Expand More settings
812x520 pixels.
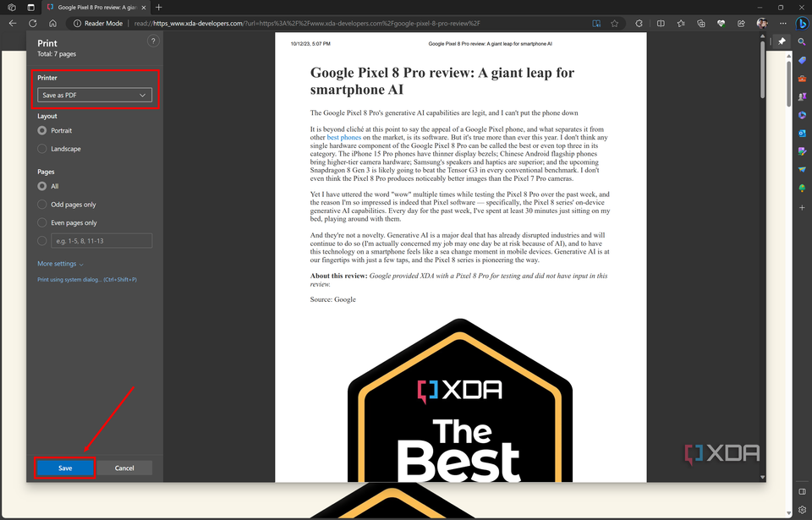point(60,264)
